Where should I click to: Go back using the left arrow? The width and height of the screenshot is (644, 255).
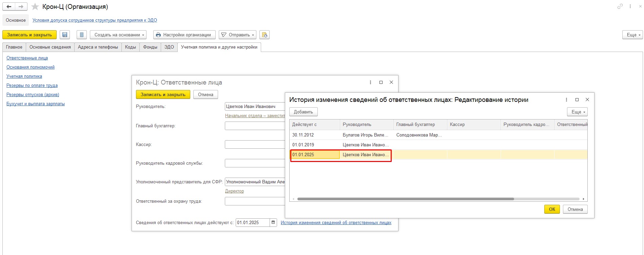pyautogui.click(x=9, y=6)
